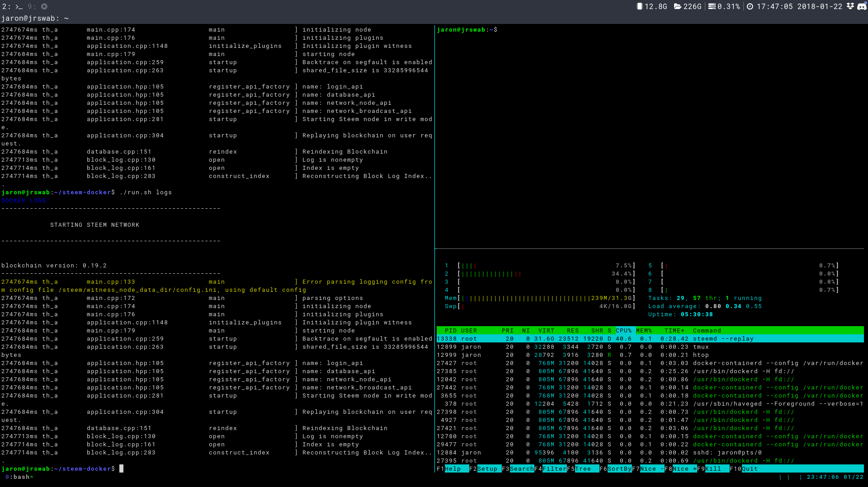Click the ./run.sh logs command line
868x487 pixels.
tap(146, 192)
